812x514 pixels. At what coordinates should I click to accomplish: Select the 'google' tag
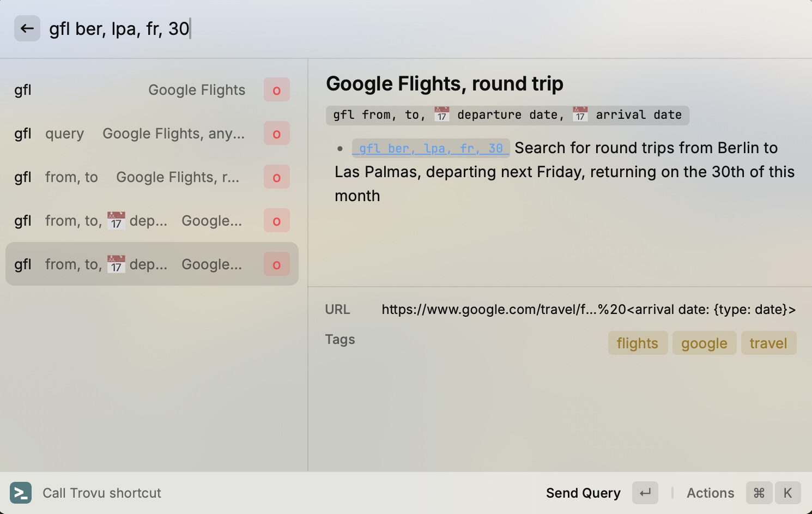pyautogui.click(x=704, y=343)
